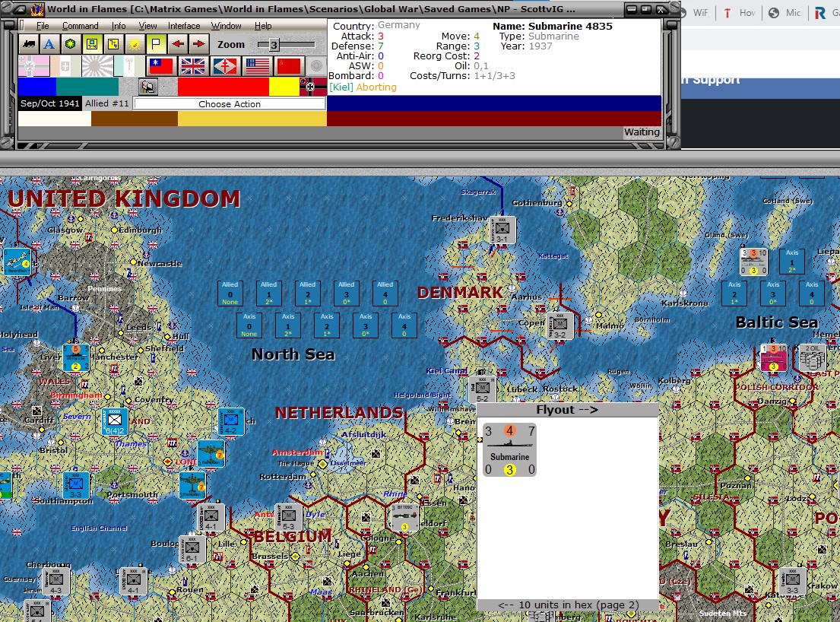Open the Command menu
840x622 pixels.
(x=80, y=26)
